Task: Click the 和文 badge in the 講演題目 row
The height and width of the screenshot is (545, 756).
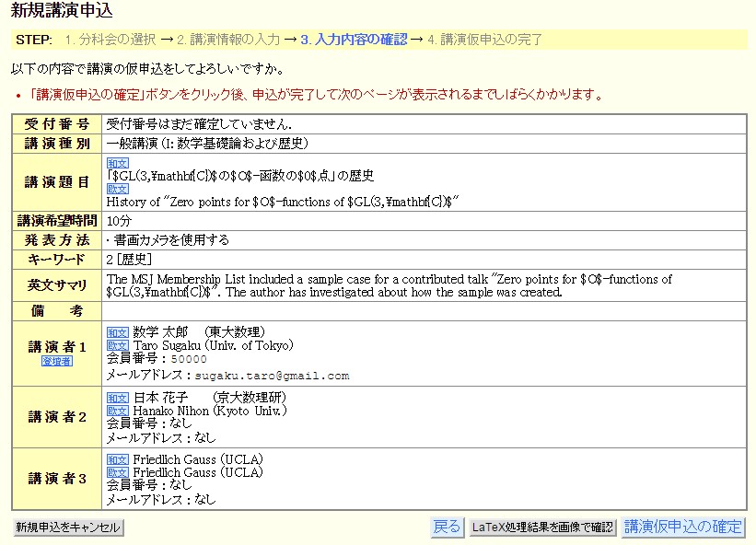Action: point(118,163)
